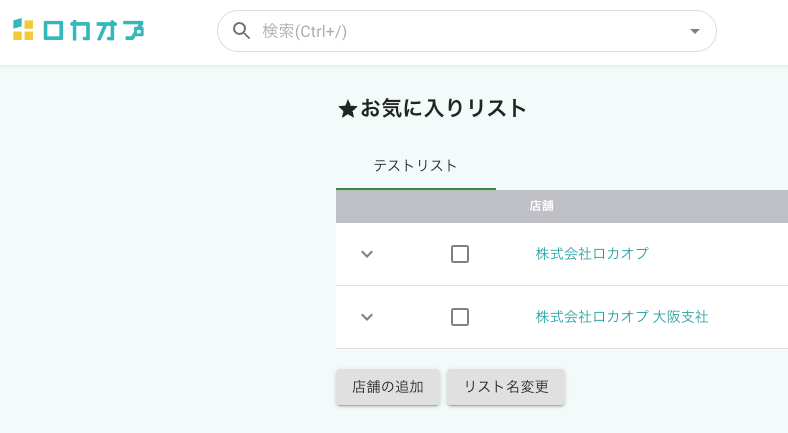Switch to the テストリスト tab
The image size is (788, 433).
click(415, 166)
